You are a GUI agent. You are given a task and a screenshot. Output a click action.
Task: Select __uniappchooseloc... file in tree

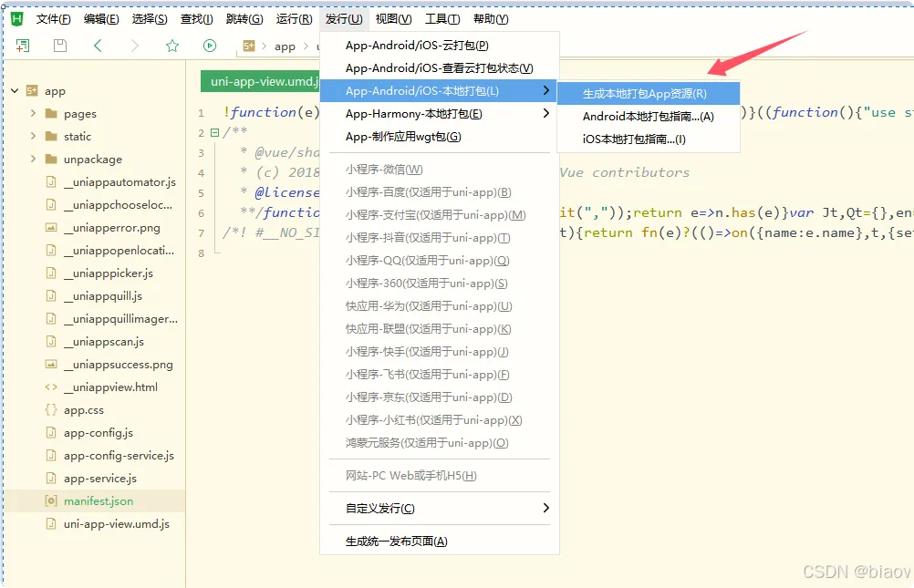119,205
